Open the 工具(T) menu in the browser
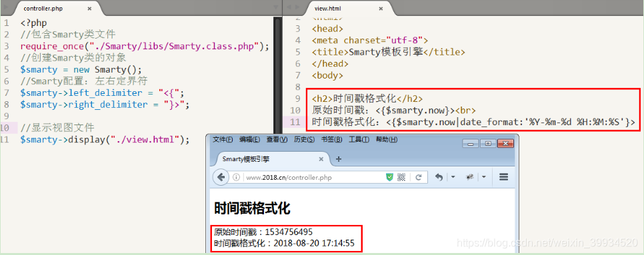Viewport: 644px width, 255px height. (x=359, y=139)
